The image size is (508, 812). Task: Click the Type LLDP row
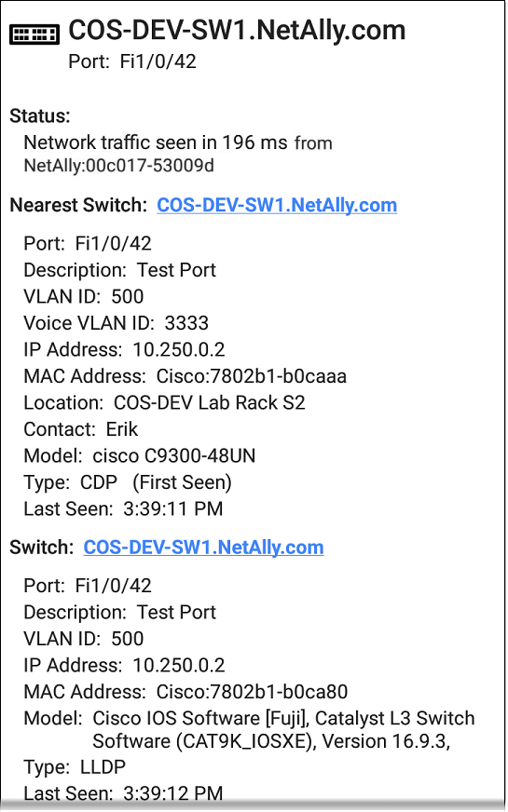[75, 767]
